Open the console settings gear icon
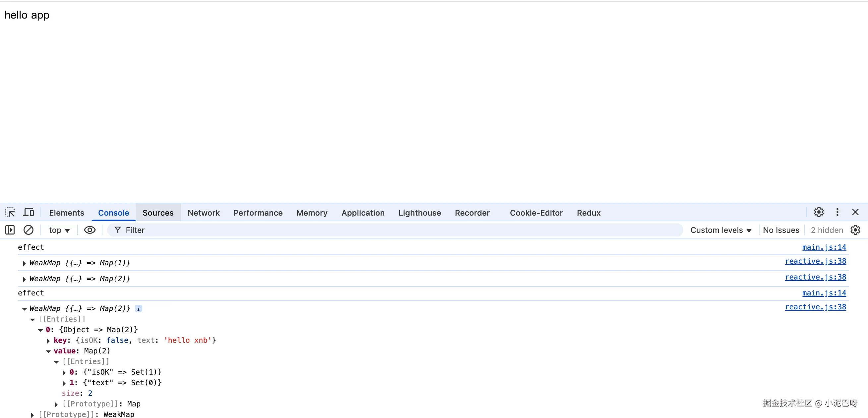Image resolution: width=868 pixels, height=418 pixels. [855, 230]
